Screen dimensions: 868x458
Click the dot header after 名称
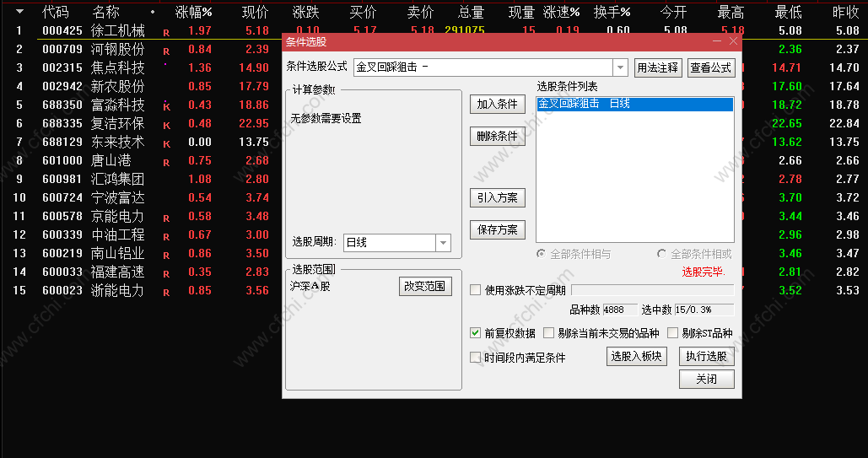click(x=152, y=12)
